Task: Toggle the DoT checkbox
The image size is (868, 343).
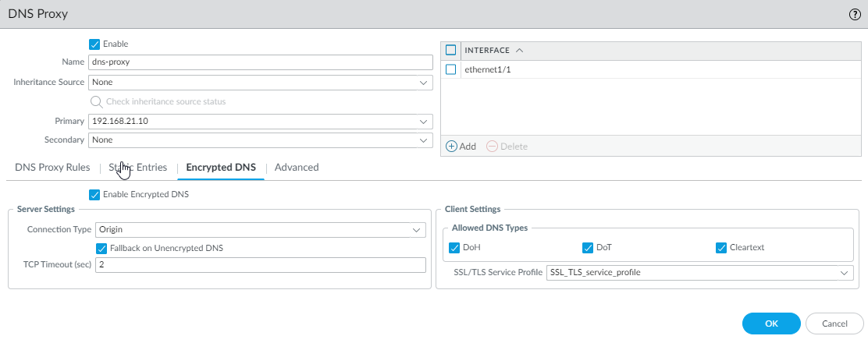Action: [588, 248]
